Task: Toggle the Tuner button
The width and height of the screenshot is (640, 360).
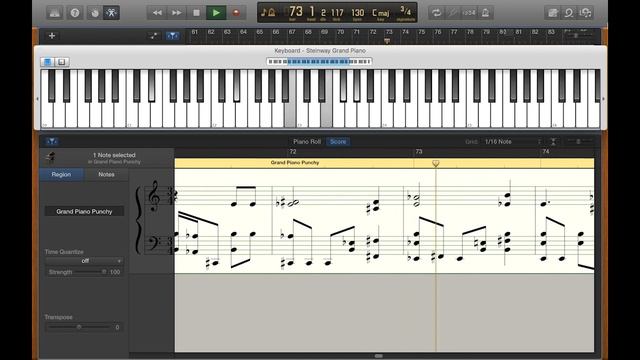Action: click(453, 13)
